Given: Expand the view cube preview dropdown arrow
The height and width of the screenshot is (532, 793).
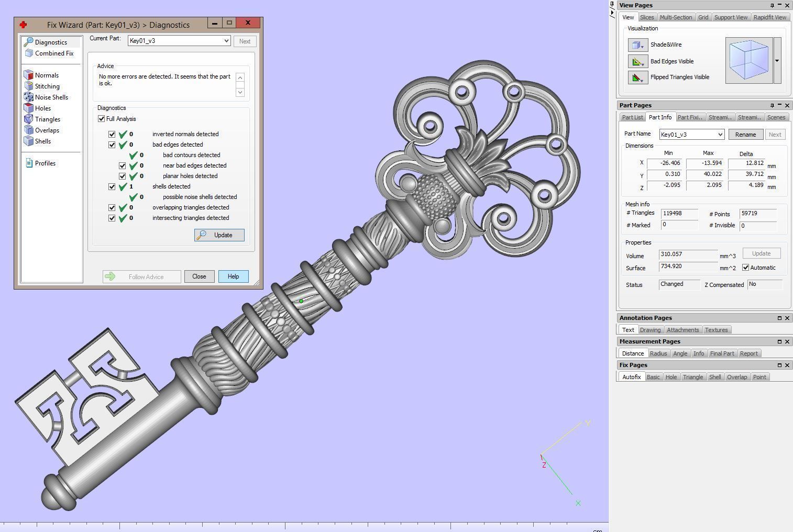Looking at the screenshot, I should pyautogui.click(x=777, y=61).
